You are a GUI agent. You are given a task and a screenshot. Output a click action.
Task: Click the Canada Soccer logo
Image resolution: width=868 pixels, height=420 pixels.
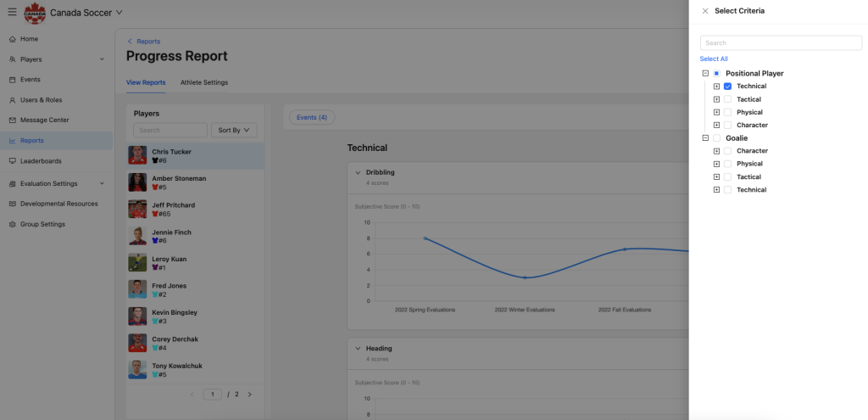click(35, 13)
